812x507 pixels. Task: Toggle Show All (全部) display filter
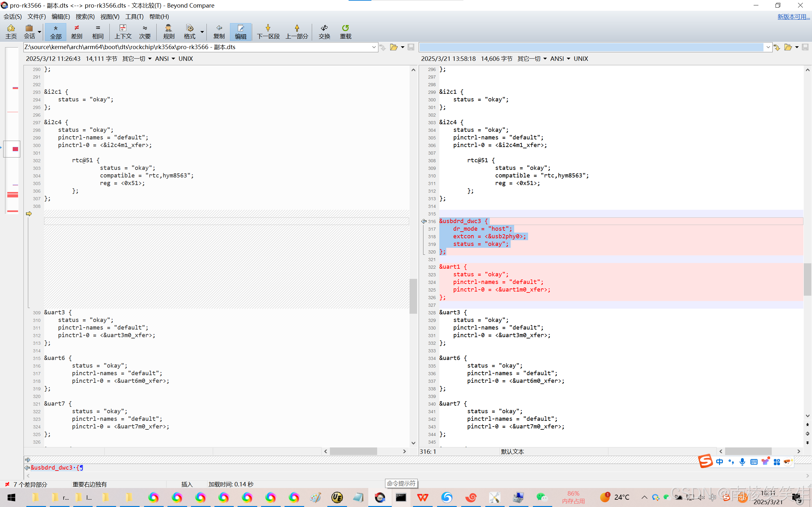tap(56, 31)
